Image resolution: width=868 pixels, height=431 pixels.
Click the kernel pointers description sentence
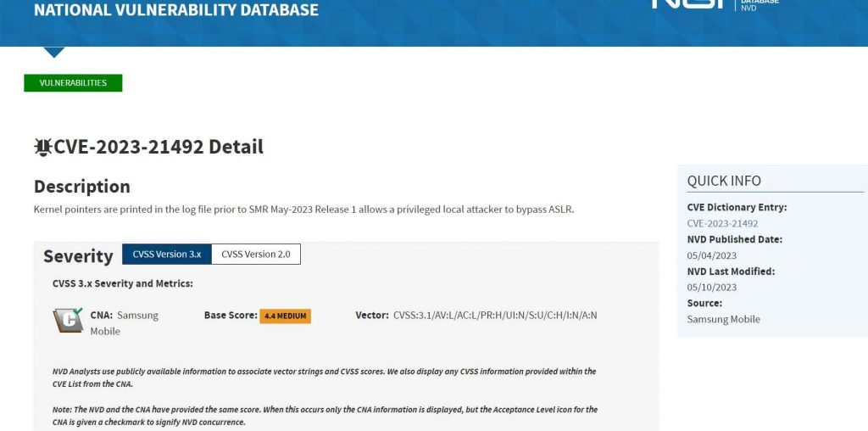pos(304,210)
